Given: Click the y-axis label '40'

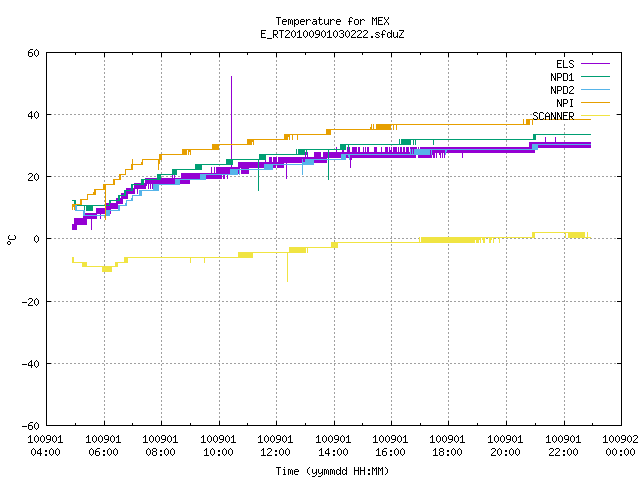Looking at the screenshot, I should click(x=33, y=115).
